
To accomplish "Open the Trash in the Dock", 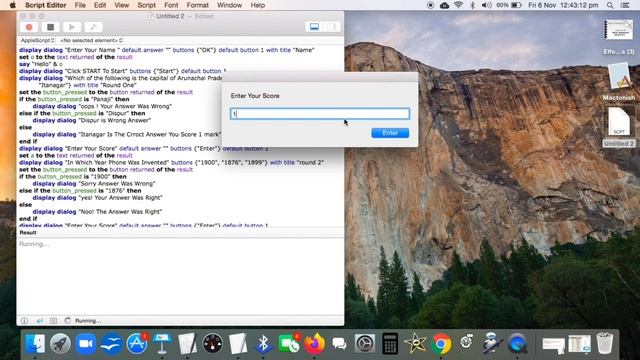I will click(x=604, y=343).
